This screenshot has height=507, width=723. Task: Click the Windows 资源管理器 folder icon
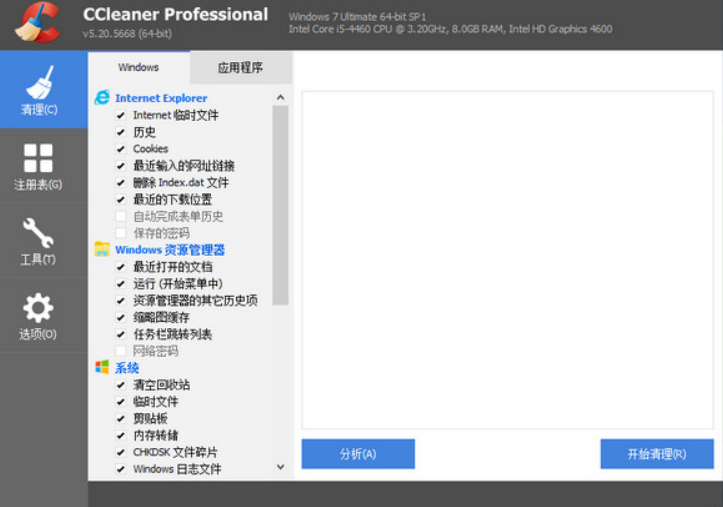pos(102,249)
